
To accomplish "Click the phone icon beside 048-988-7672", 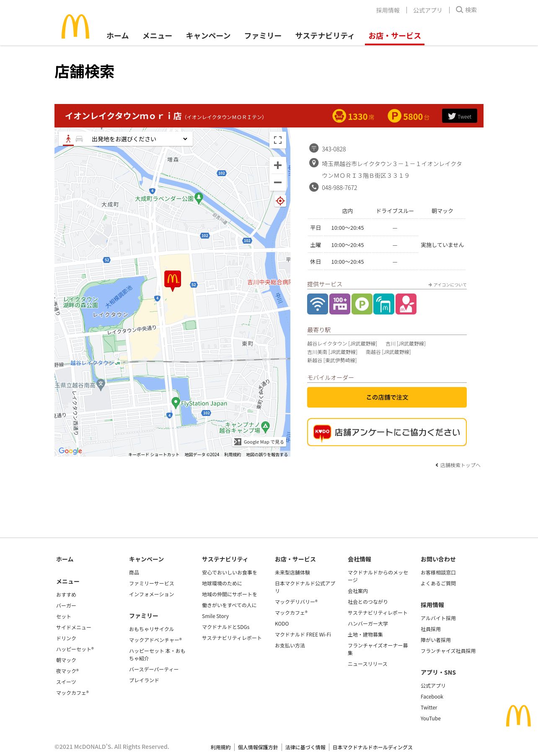I will [x=314, y=187].
